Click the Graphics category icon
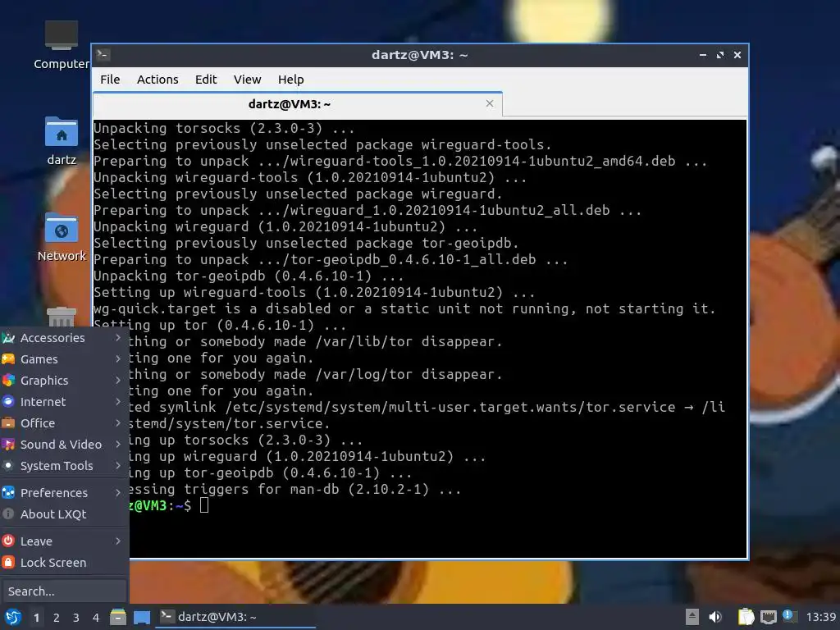 click(8, 381)
